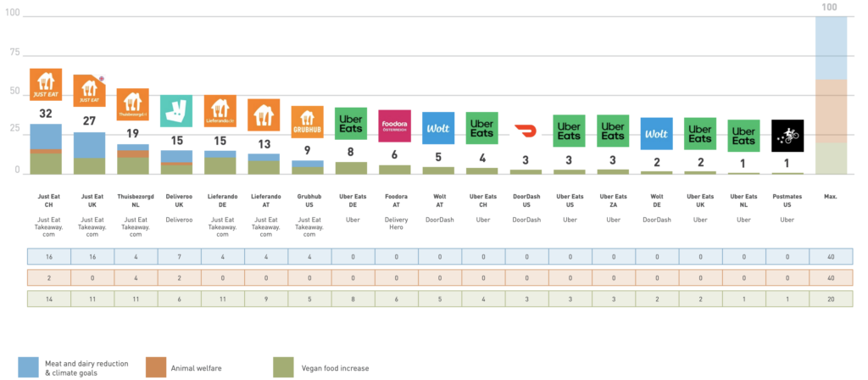Click the Uber Eats logo above score 8
868x380 pixels.
click(351, 124)
